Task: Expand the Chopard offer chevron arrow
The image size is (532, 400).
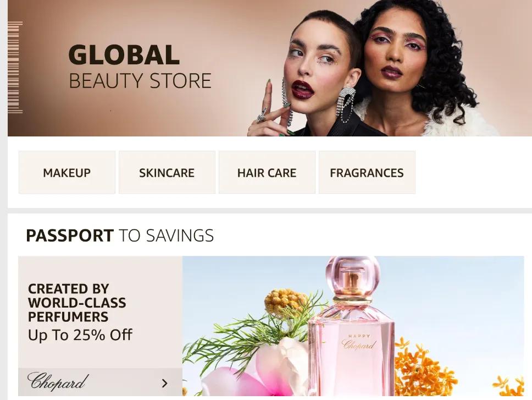Action: 164,383
